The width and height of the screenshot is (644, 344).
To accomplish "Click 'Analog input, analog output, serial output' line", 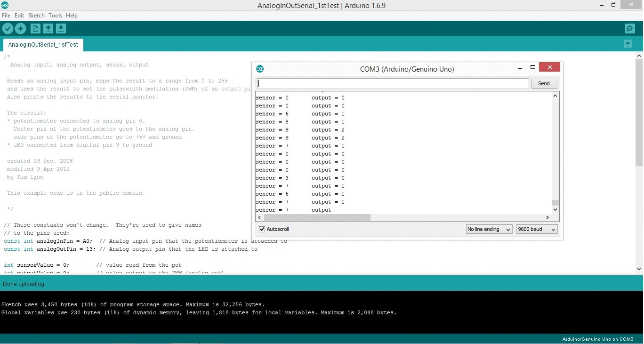I will click(x=79, y=65).
